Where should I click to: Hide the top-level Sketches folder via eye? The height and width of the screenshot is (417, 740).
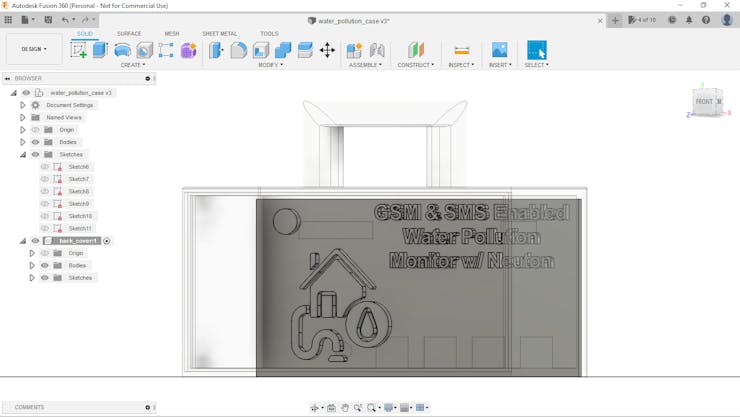tap(35, 154)
